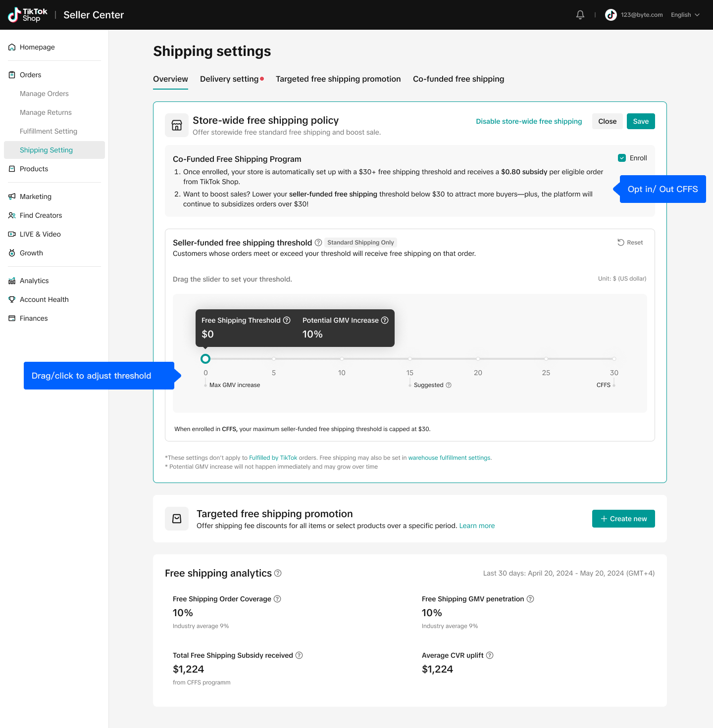Image resolution: width=713 pixels, height=728 pixels.
Task: Click the notification bell icon
Action: pos(580,15)
